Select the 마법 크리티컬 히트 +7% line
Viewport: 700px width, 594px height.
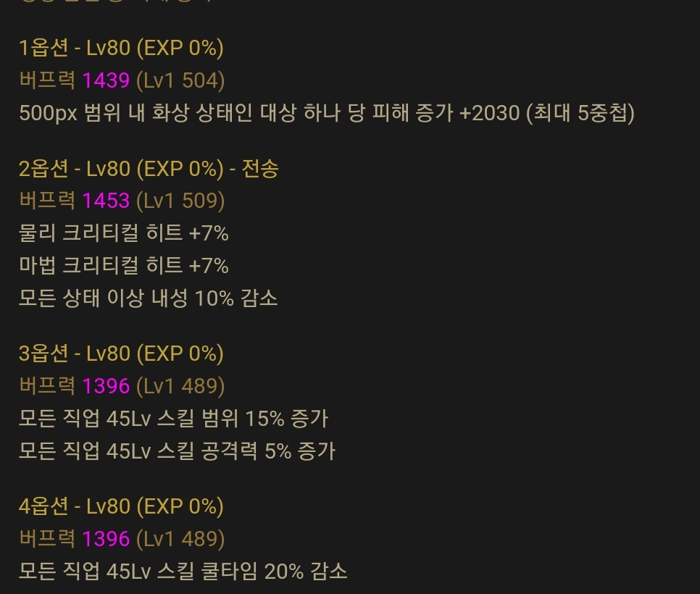tap(124, 266)
